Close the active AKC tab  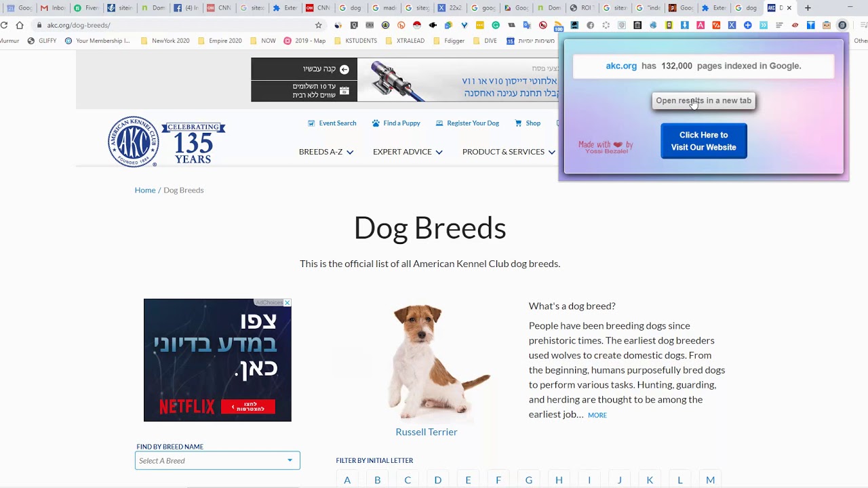pos(789,8)
